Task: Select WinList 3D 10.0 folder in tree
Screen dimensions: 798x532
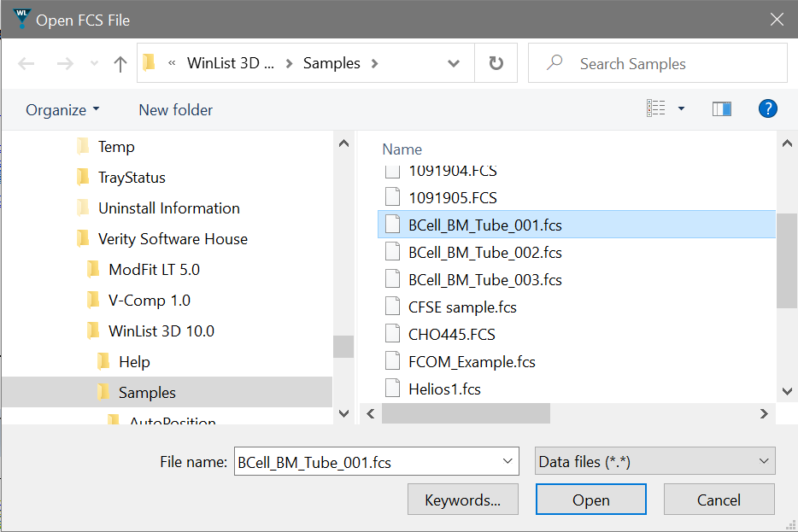Action: (x=161, y=330)
